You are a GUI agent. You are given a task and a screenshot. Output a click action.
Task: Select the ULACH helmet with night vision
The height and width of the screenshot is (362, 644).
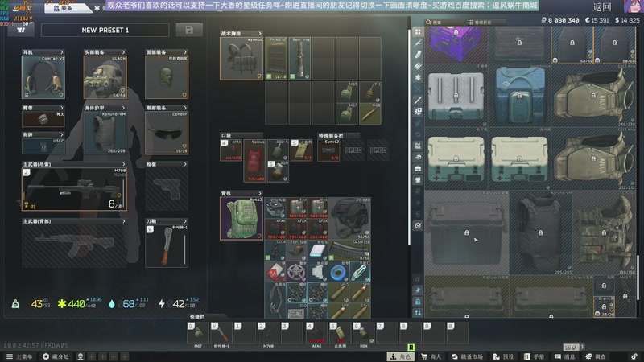(105, 77)
